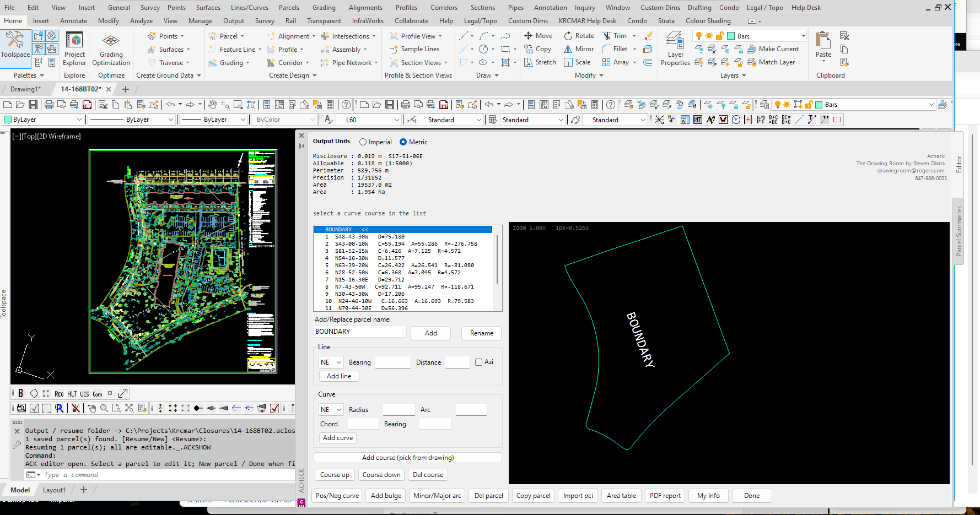Open the Analyze ribbon tab
The width and height of the screenshot is (980, 515).
(x=141, y=21)
